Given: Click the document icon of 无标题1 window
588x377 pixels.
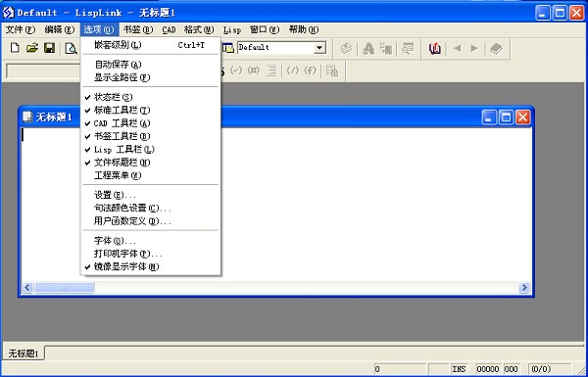Looking at the screenshot, I should tap(27, 117).
